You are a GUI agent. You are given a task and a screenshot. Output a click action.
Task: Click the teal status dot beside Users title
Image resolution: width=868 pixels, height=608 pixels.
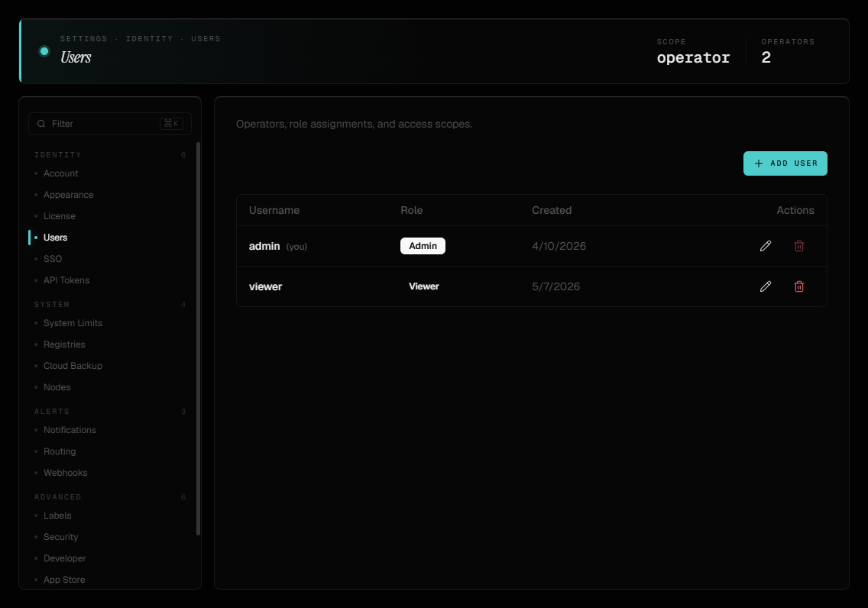(44, 51)
